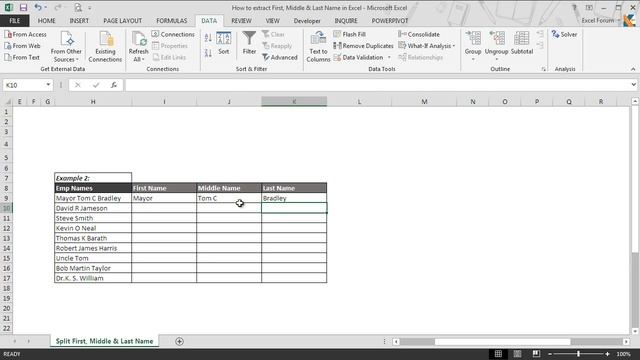Launch Text to Columns
640x360 pixels.
pos(318,47)
